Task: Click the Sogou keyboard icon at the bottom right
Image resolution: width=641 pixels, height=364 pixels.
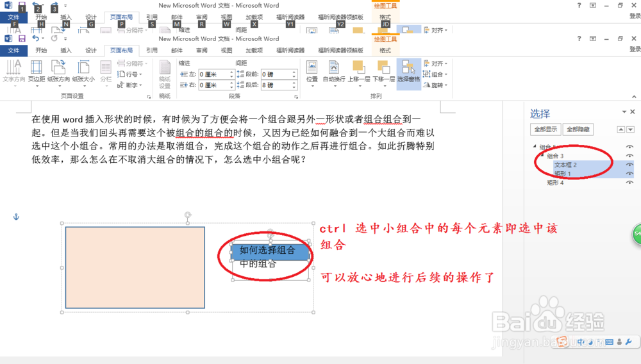Action: (x=609, y=342)
